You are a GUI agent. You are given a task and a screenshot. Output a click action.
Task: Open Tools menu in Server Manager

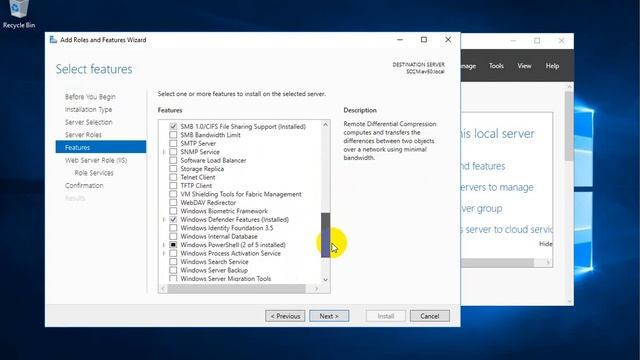click(x=496, y=66)
